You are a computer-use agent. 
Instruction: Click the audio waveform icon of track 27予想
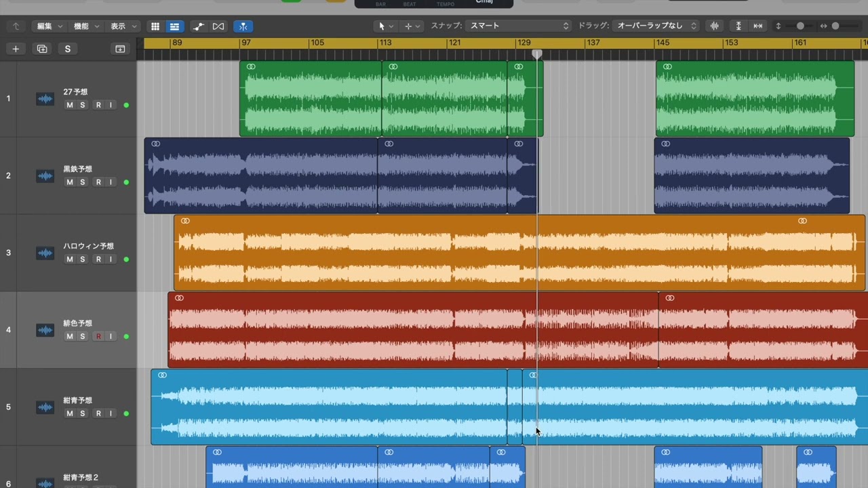tap(45, 99)
